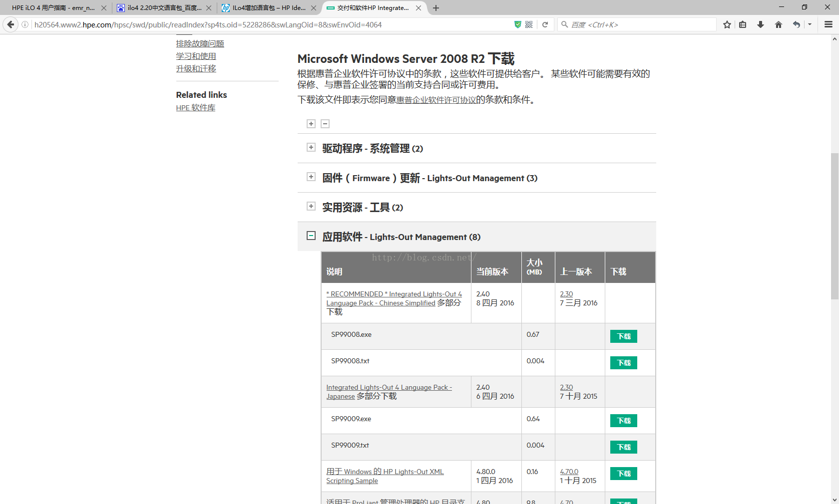Download SP99008.exe file
This screenshot has height=504, width=839.
click(x=623, y=336)
